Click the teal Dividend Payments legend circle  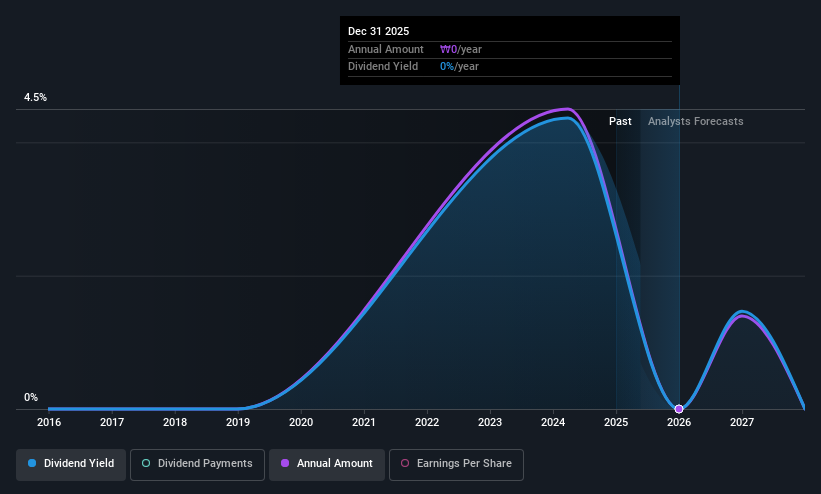point(146,463)
